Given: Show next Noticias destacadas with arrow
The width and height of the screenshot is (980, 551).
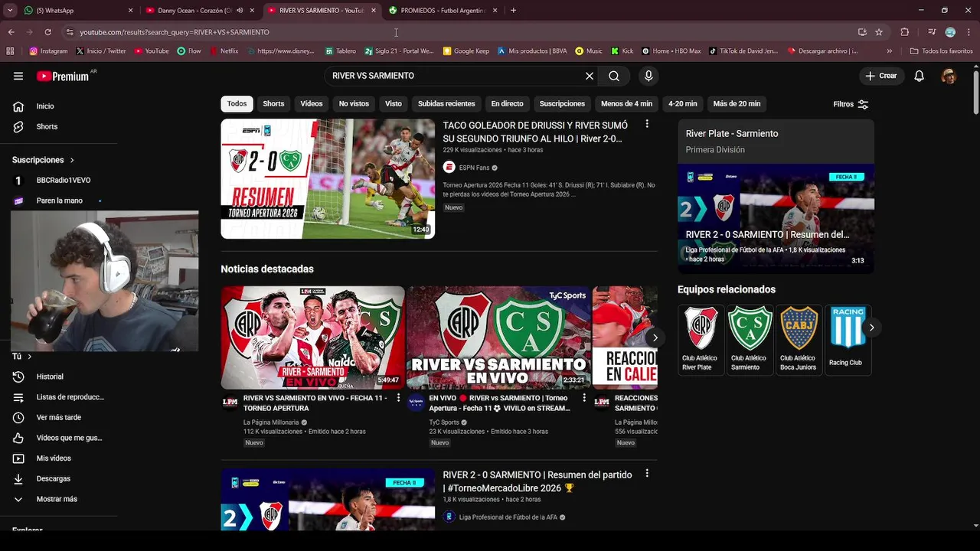Looking at the screenshot, I should [x=655, y=337].
